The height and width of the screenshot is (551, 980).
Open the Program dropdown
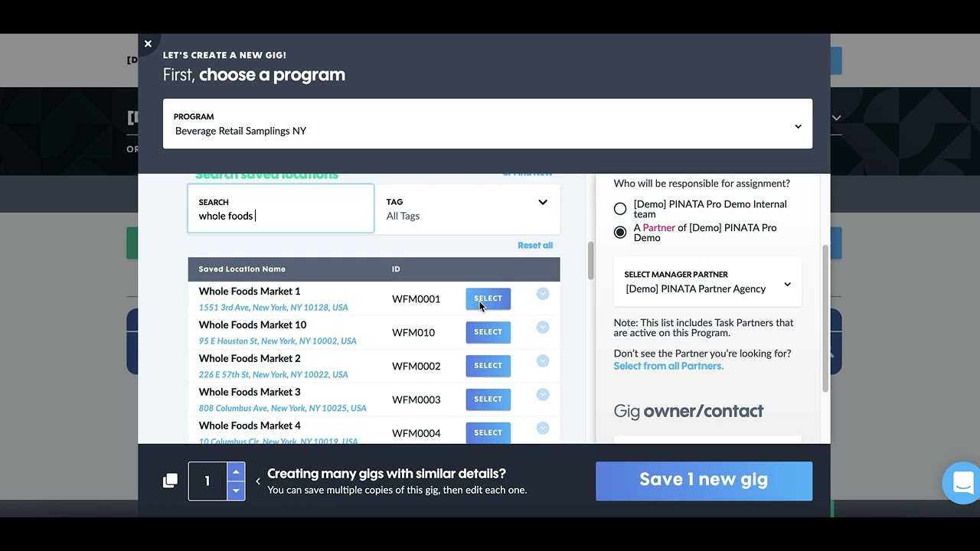tap(487, 124)
